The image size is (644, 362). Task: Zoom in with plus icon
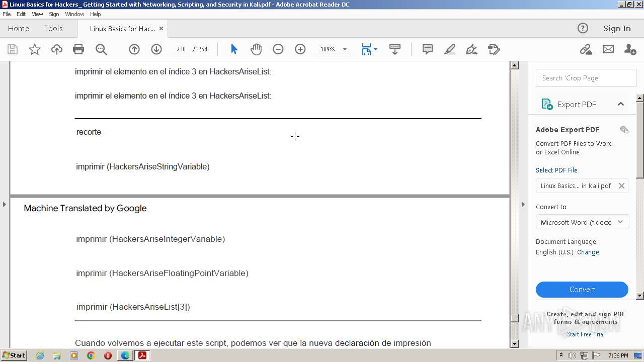click(x=300, y=49)
